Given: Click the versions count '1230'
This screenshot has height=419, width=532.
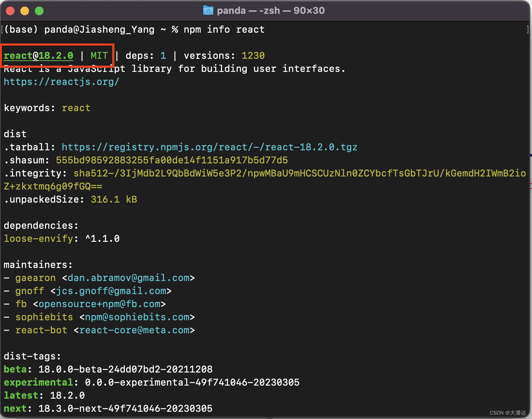Looking at the screenshot, I should [253, 56].
